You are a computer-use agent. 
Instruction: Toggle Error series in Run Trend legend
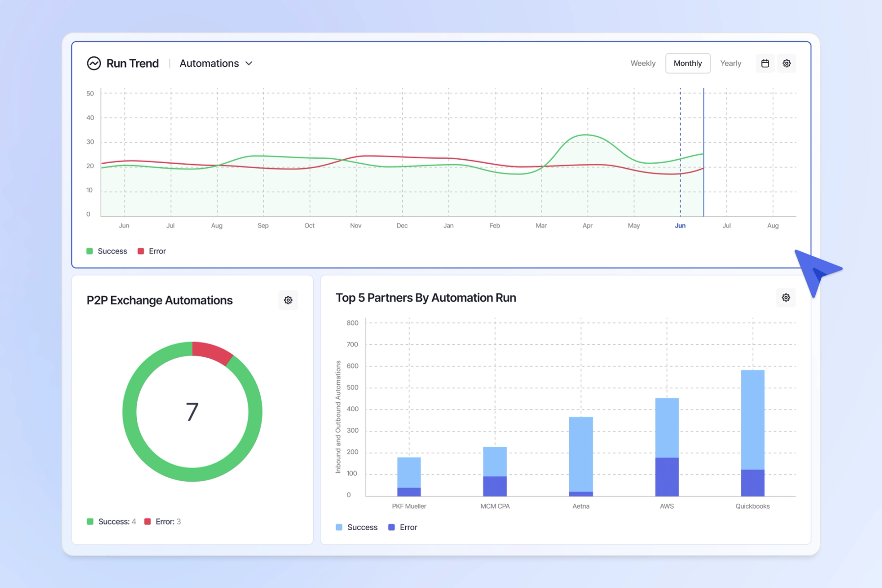[x=152, y=251]
